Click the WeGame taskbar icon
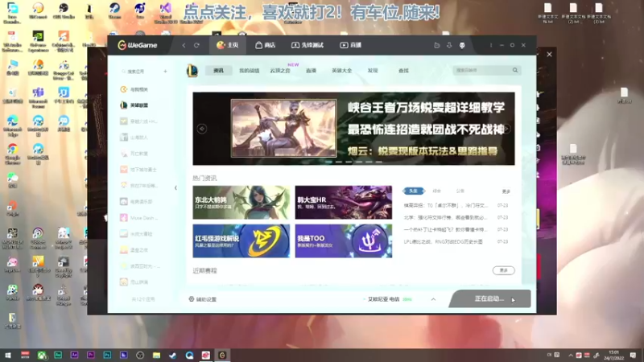 pos(222,355)
